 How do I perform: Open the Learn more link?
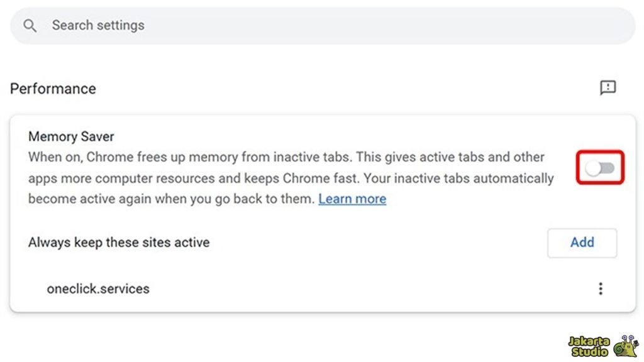pos(352,199)
